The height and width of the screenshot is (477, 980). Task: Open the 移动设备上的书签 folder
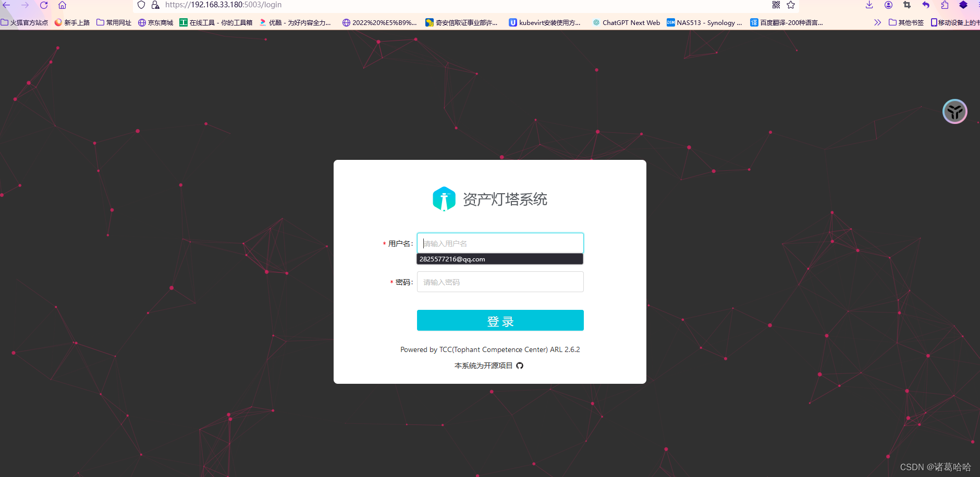[955, 22]
